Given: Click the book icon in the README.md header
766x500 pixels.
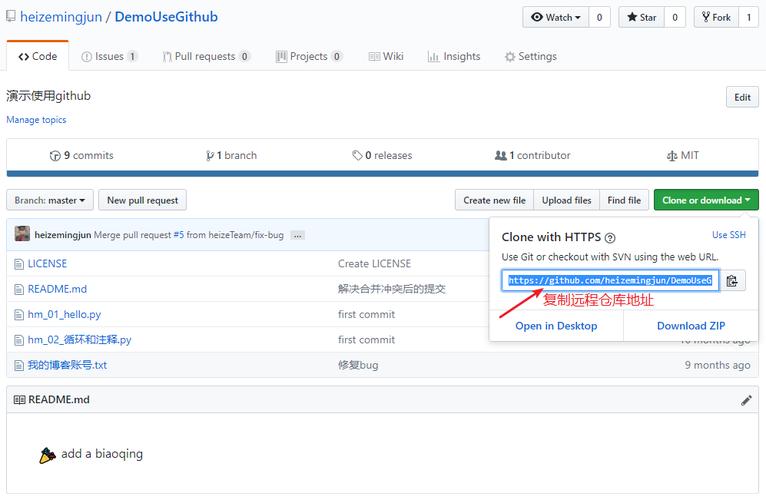Looking at the screenshot, I should tap(20, 400).
